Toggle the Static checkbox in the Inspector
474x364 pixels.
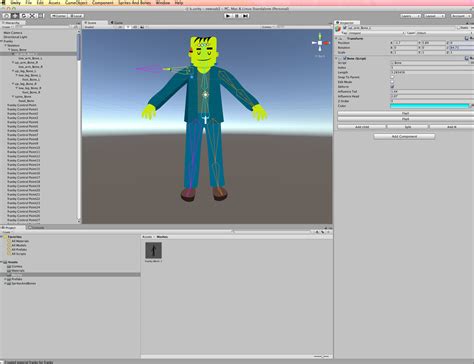tap(458, 28)
